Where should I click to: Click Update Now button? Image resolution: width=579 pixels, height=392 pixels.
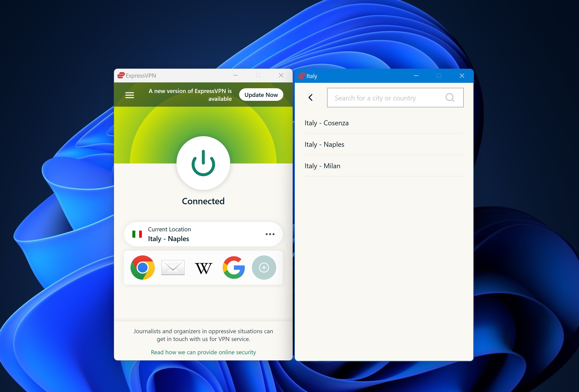(261, 95)
